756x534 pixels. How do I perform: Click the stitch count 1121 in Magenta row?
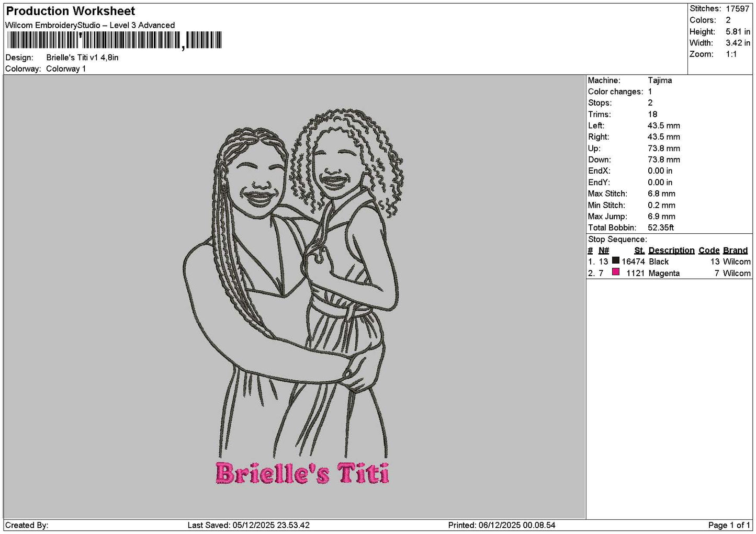click(x=635, y=273)
